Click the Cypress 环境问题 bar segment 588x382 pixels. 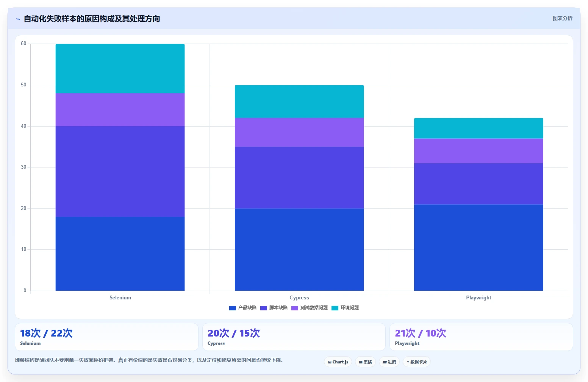coord(299,102)
